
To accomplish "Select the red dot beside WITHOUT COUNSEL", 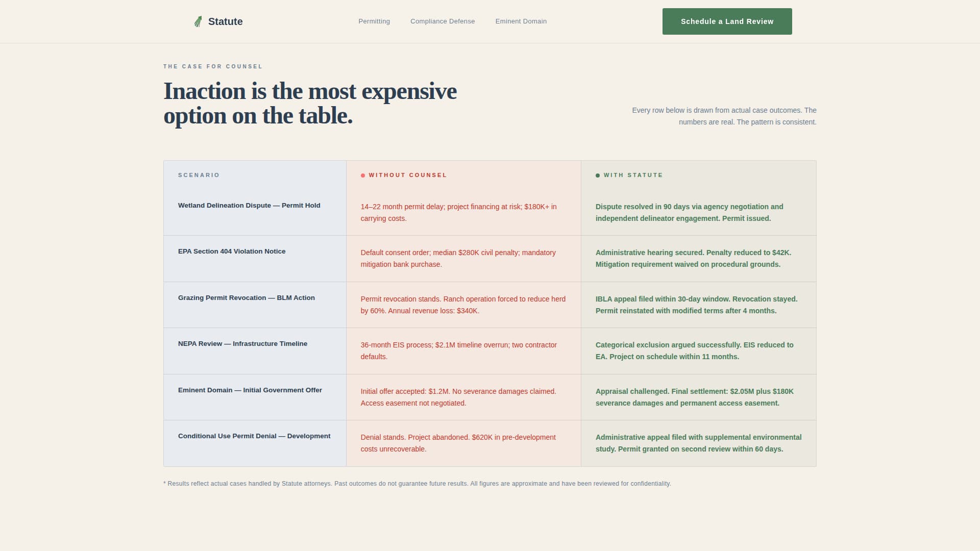I will pyautogui.click(x=362, y=175).
